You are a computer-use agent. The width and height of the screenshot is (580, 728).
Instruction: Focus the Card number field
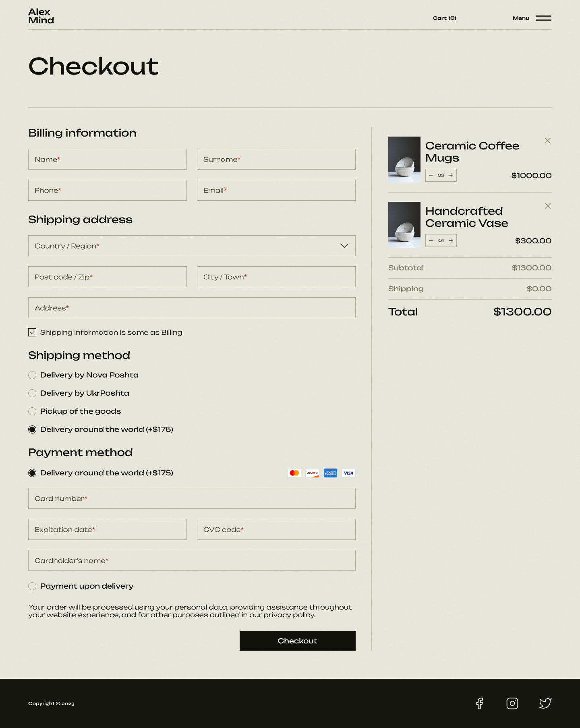(x=192, y=498)
